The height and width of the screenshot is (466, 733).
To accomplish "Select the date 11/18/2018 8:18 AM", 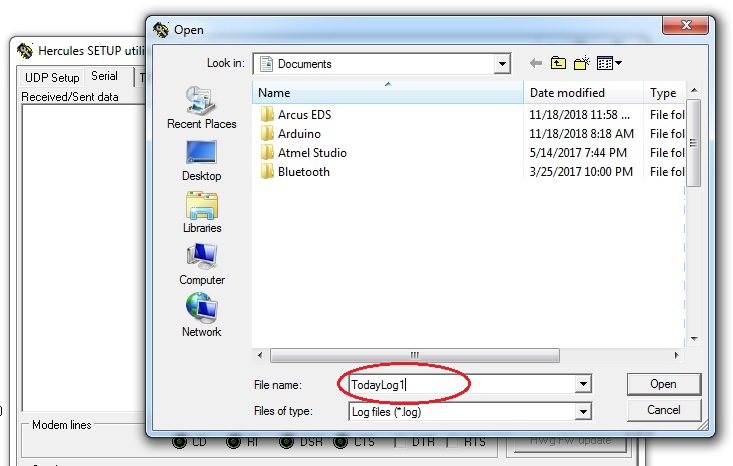I will [x=581, y=134].
